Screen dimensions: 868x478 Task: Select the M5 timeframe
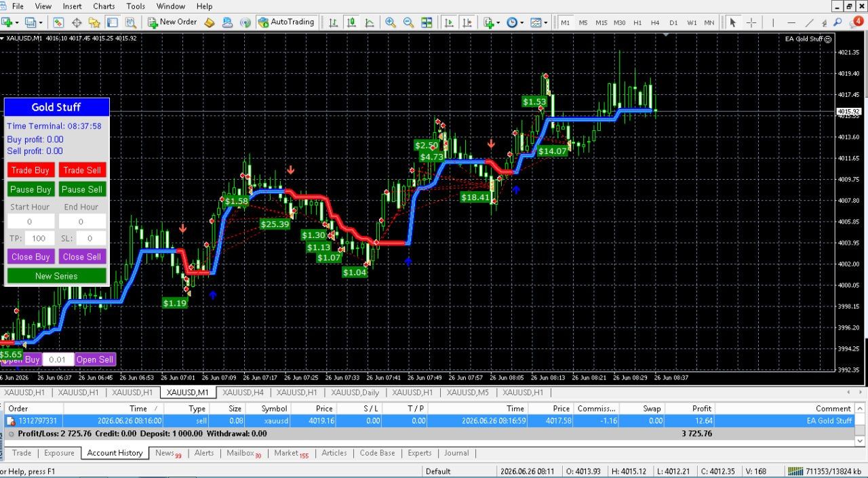pos(583,22)
